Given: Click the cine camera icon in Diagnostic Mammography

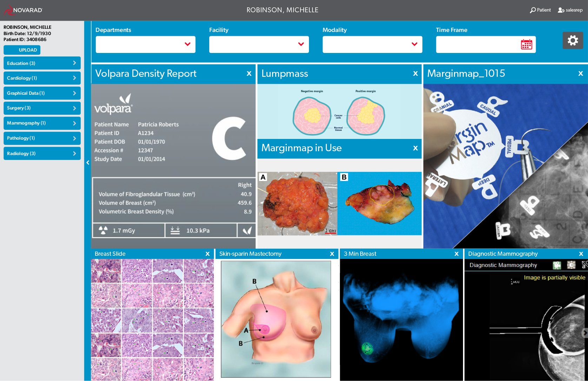Looking at the screenshot, I should [557, 265].
